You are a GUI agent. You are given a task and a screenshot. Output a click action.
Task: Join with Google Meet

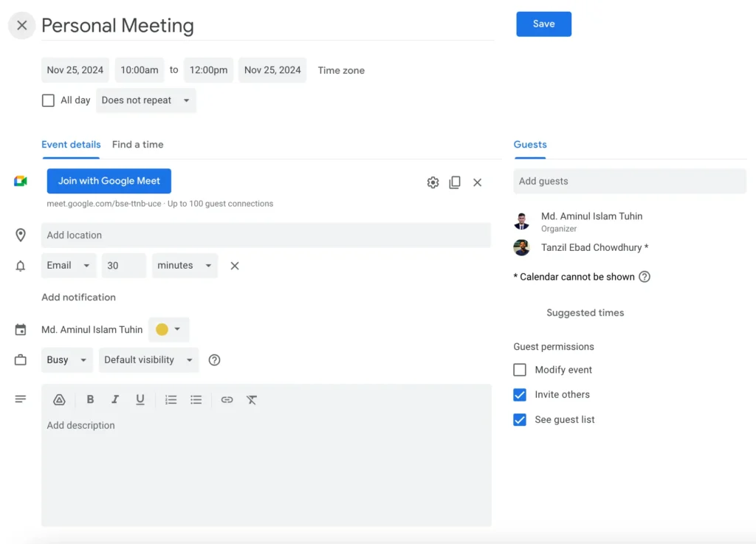click(x=109, y=181)
